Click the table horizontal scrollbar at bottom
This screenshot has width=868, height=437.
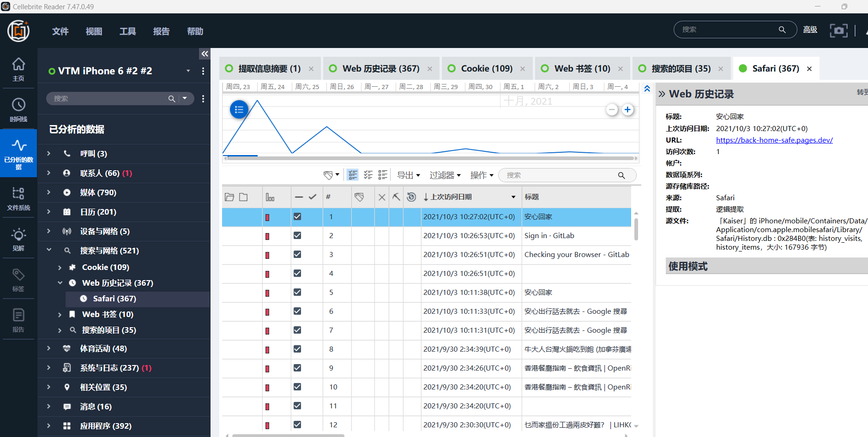288,436
